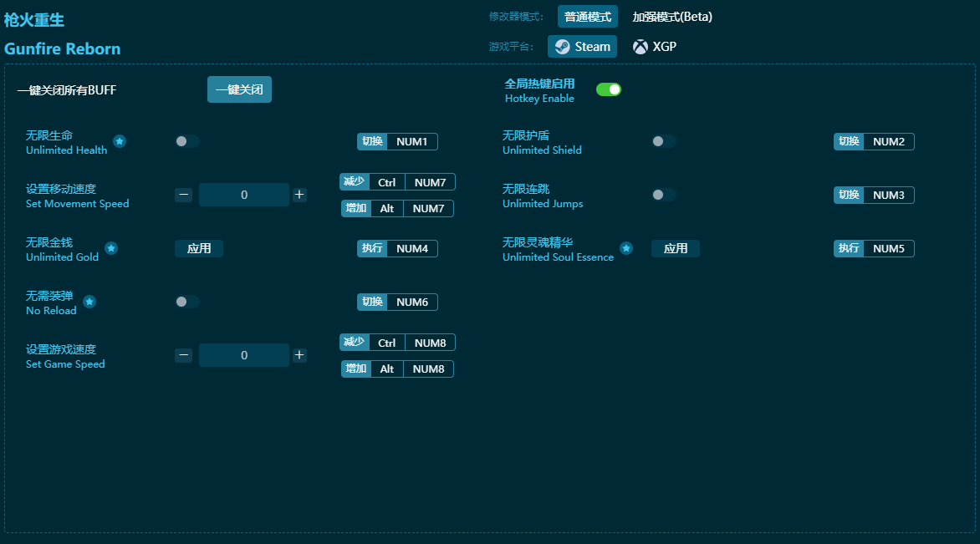Toggle the No Reload switch

point(186,302)
